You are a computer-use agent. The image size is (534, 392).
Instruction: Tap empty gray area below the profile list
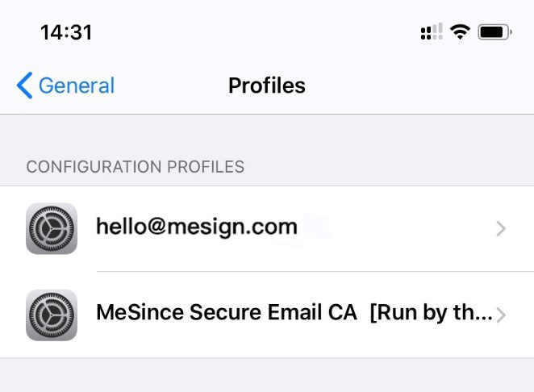click(267, 375)
